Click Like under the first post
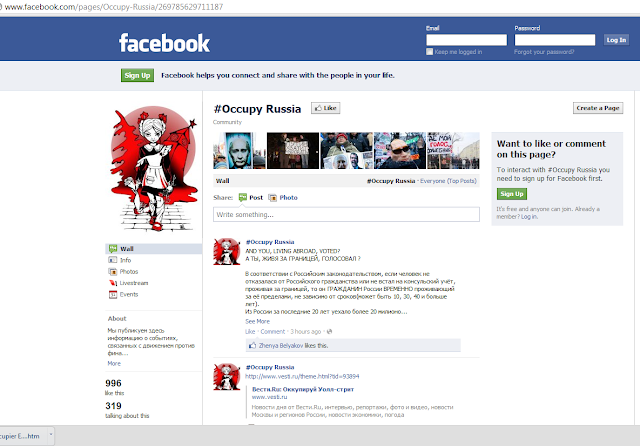 pyautogui.click(x=250, y=331)
